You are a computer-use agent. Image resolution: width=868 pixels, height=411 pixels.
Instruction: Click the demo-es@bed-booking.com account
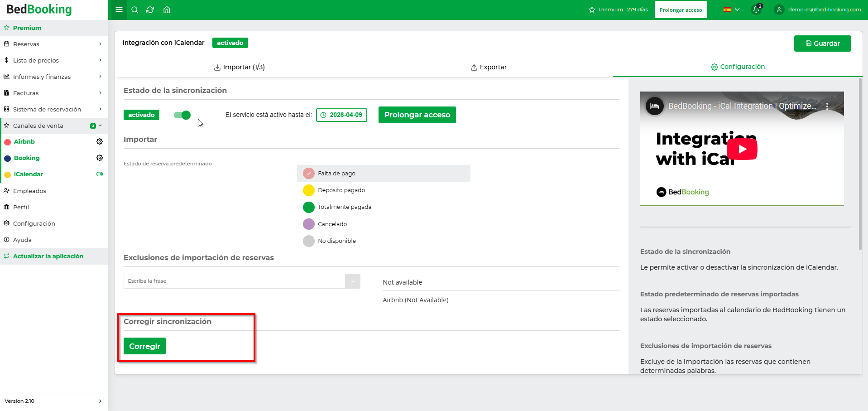(x=824, y=10)
